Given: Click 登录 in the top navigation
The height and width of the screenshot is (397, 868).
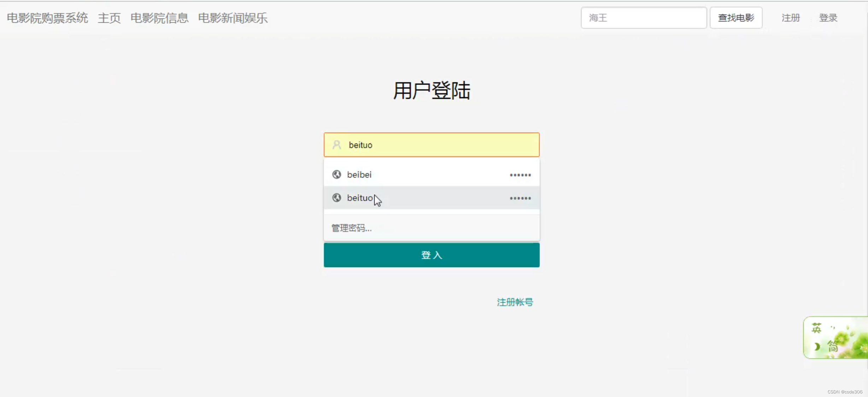Looking at the screenshot, I should coord(828,18).
